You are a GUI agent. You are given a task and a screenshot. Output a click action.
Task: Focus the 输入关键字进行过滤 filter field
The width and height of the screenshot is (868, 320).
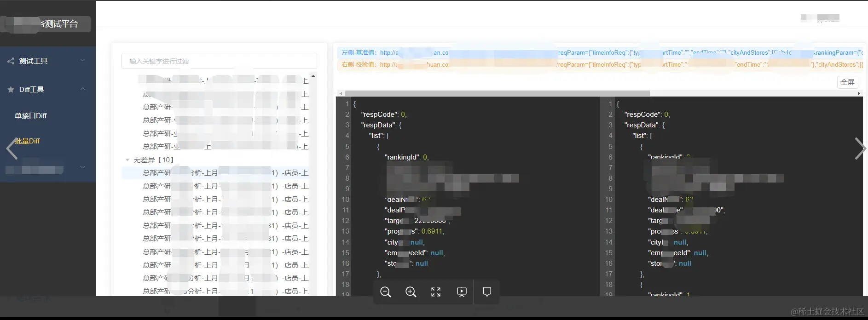point(219,61)
